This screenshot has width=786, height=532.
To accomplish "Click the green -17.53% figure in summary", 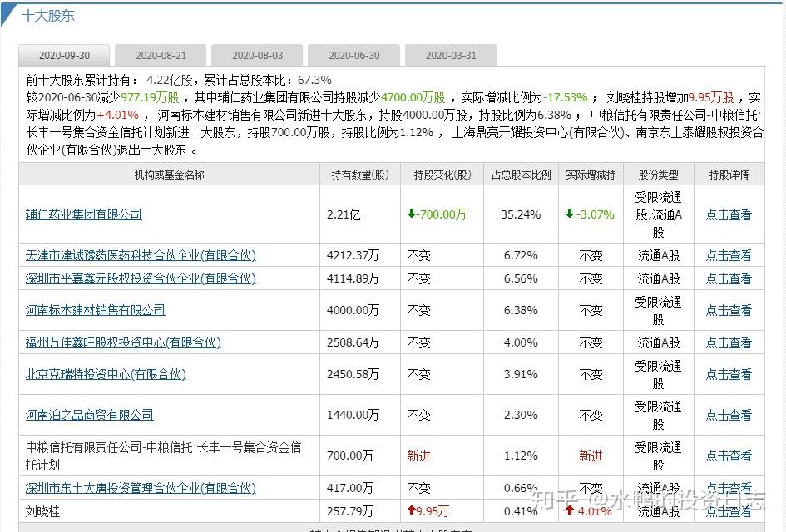I will click(x=566, y=97).
